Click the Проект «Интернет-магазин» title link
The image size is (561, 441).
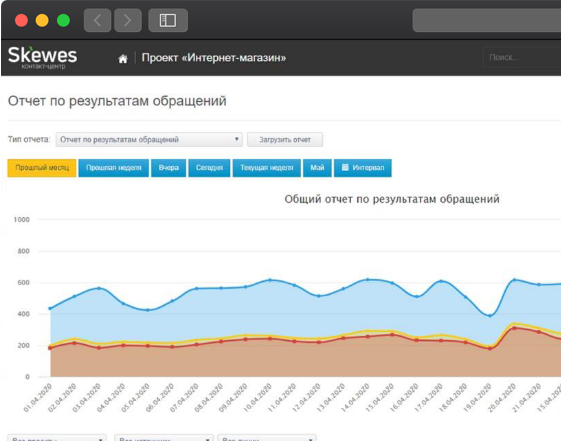tap(214, 58)
